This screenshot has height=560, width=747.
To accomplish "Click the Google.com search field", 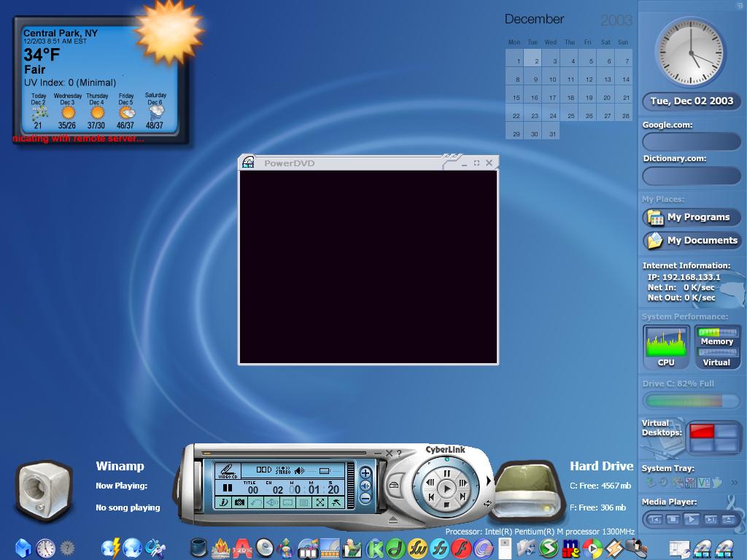I will (692, 141).
